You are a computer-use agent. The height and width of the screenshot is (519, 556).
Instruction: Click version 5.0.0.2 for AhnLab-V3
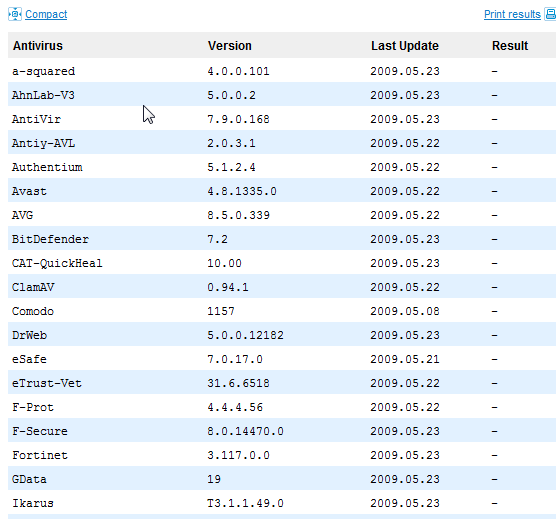pyautogui.click(x=232, y=95)
